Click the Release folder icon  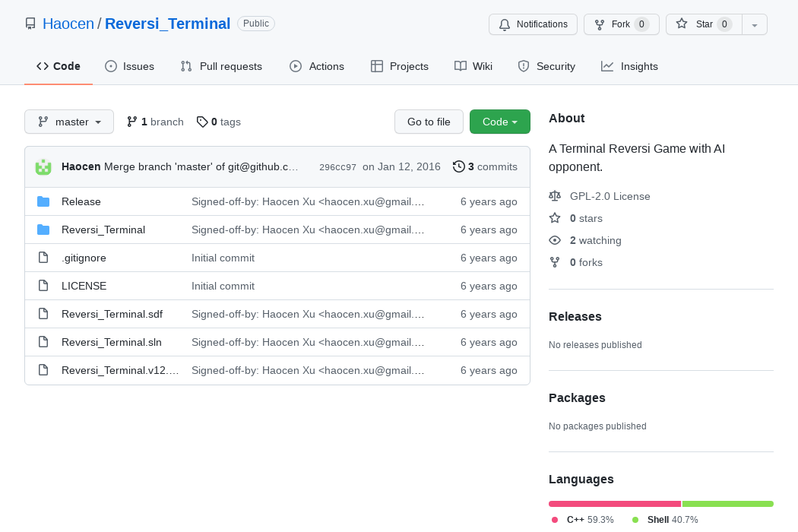tap(43, 201)
